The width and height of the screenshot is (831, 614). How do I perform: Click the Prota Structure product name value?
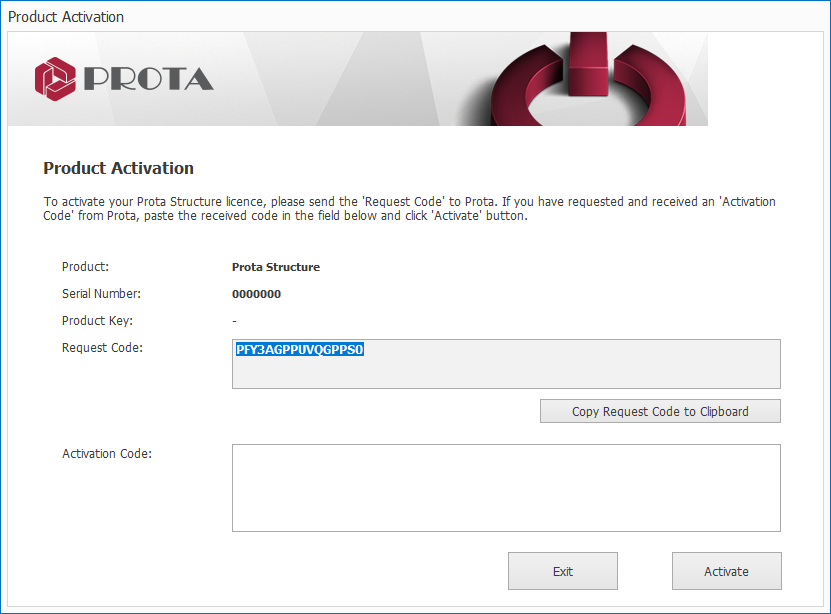[276, 267]
